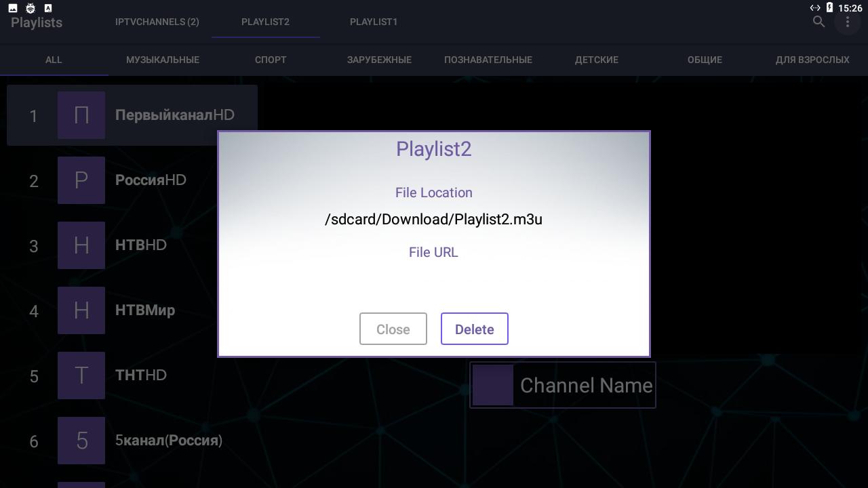This screenshot has height=488, width=868.
Task: Click the File Location label
Action: 434,192
